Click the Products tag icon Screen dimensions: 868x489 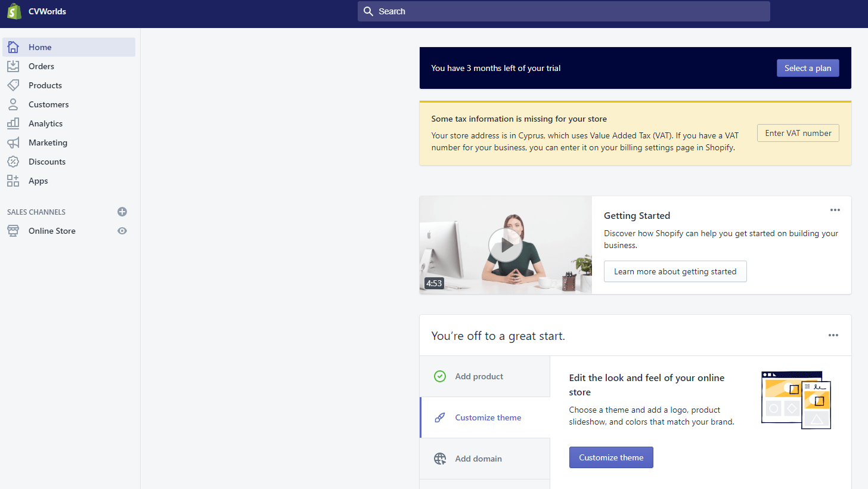(13, 85)
